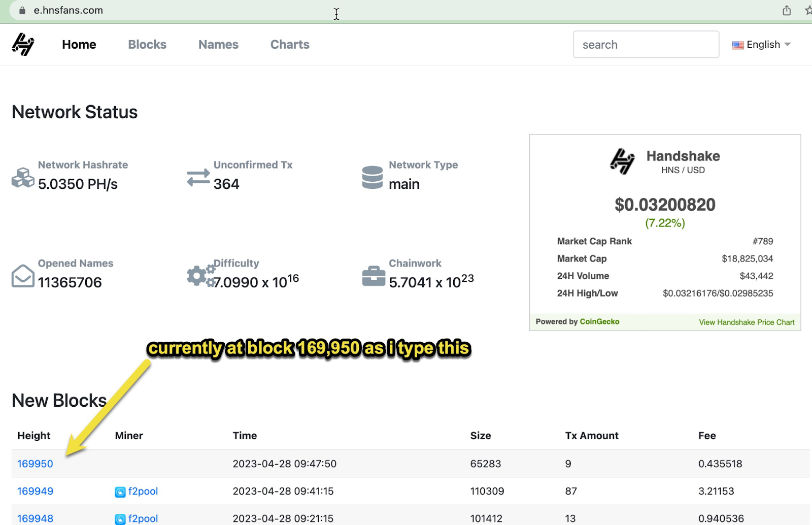Click the f2pool icon for block 169949
The image size is (812, 525).
[x=120, y=491]
